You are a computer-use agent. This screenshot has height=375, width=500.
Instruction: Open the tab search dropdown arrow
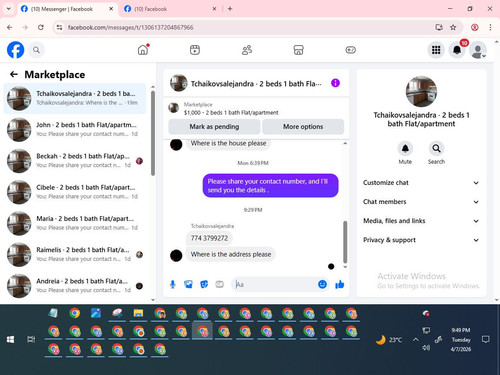pos(9,9)
